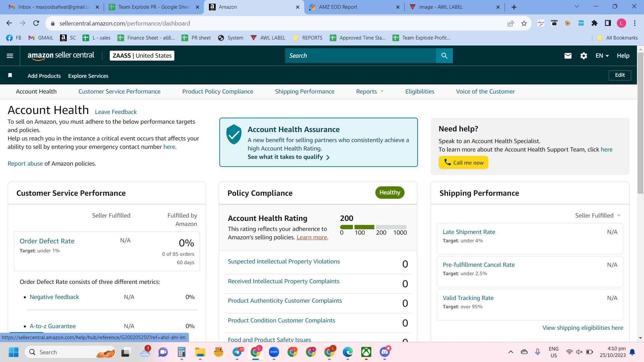The image size is (644, 362).
Task: Click the Account Health Rating score bar
Action: (x=373, y=227)
